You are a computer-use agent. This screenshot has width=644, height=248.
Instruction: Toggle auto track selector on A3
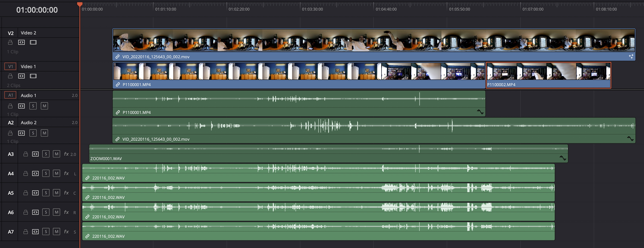pos(35,154)
